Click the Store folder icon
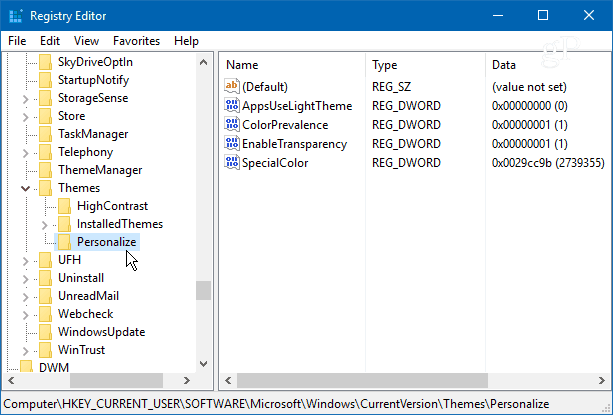 [x=45, y=116]
